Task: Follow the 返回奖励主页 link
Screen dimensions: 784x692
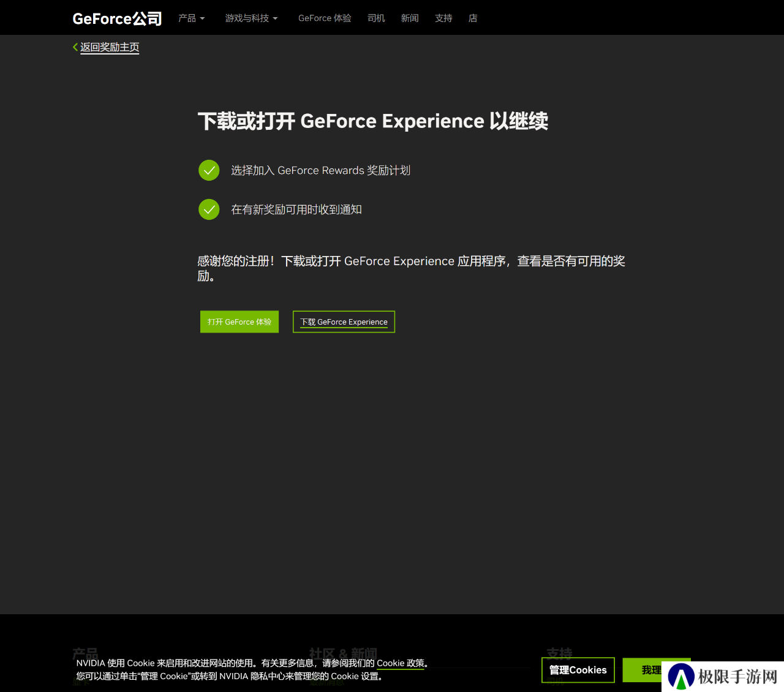Action: coord(110,47)
